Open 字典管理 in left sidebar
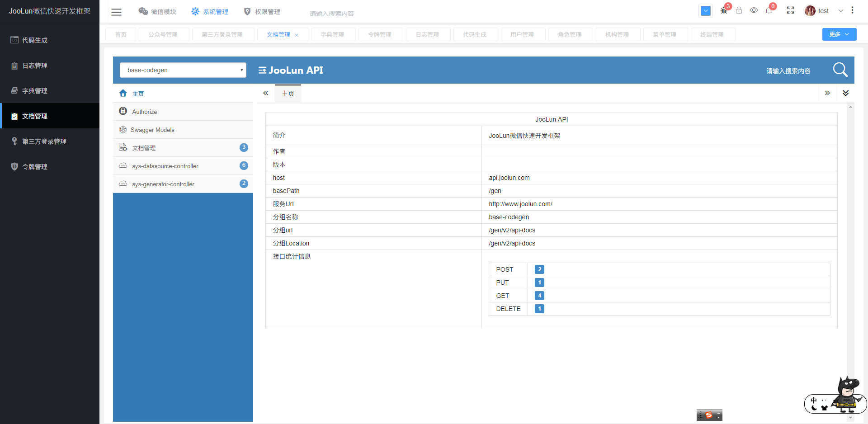The image size is (868, 424). [x=50, y=91]
